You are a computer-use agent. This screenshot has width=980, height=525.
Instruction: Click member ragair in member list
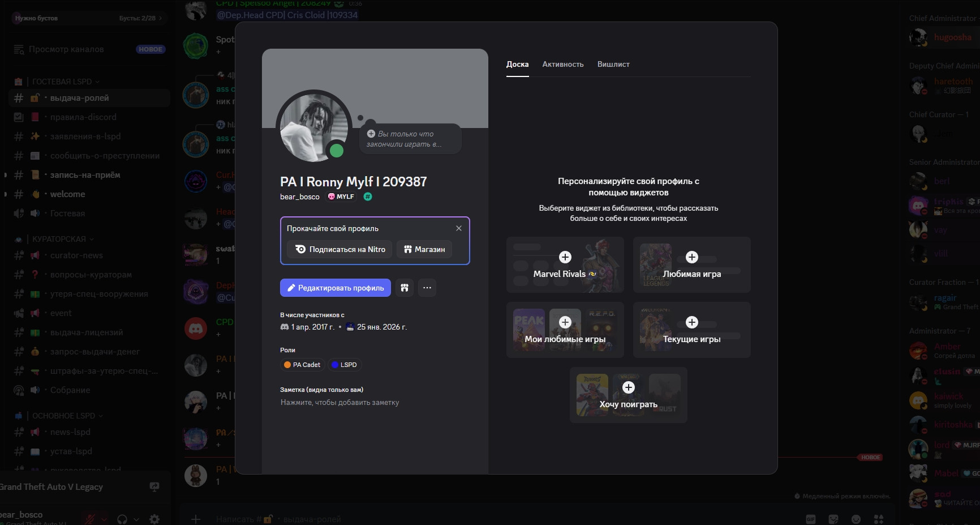pyautogui.click(x=943, y=302)
